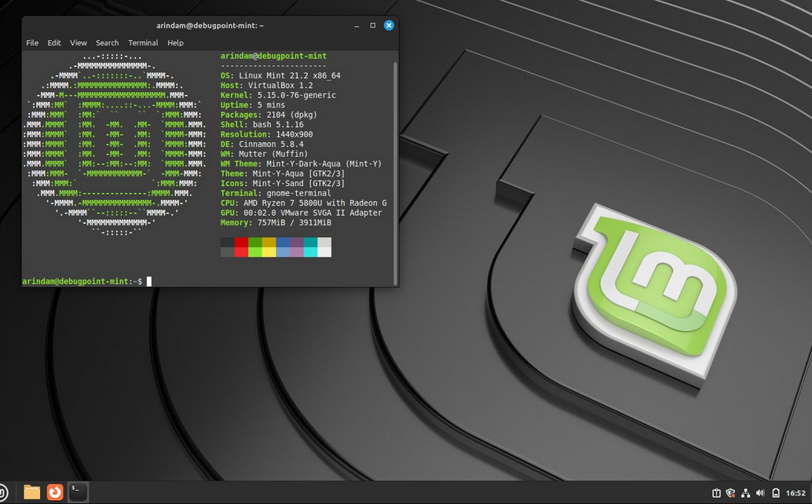Open System Reports tray icon

(716, 493)
